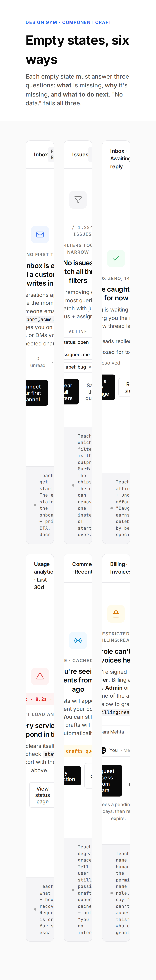Click the envelope inbox icon
156x980 pixels.
[x=40, y=234]
